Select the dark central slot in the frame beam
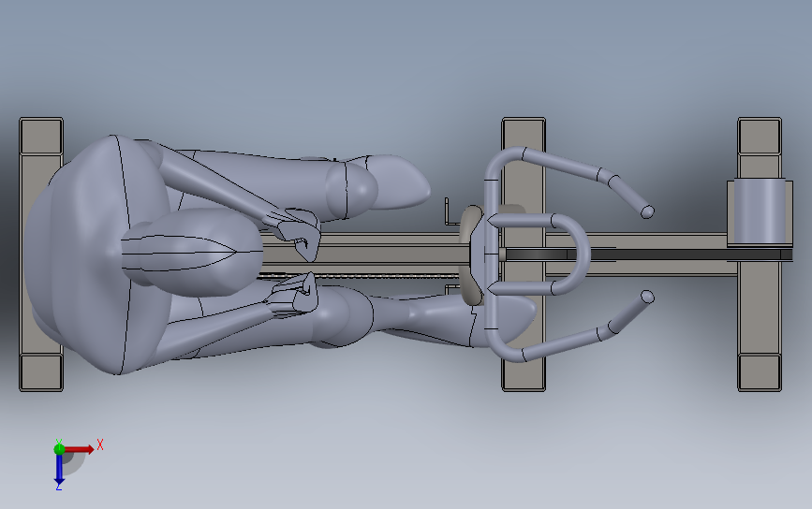The height and width of the screenshot is (509, 812). click(647, 254)
